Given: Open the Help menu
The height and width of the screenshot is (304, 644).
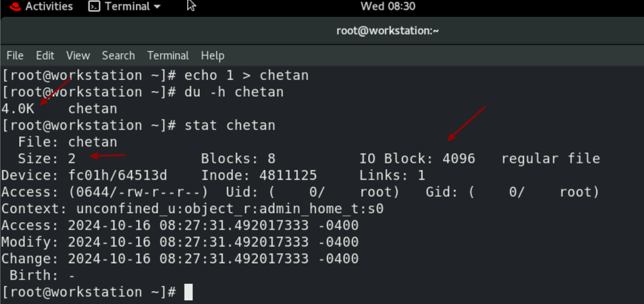Looking at the screenshot, I should pos(213,56).
